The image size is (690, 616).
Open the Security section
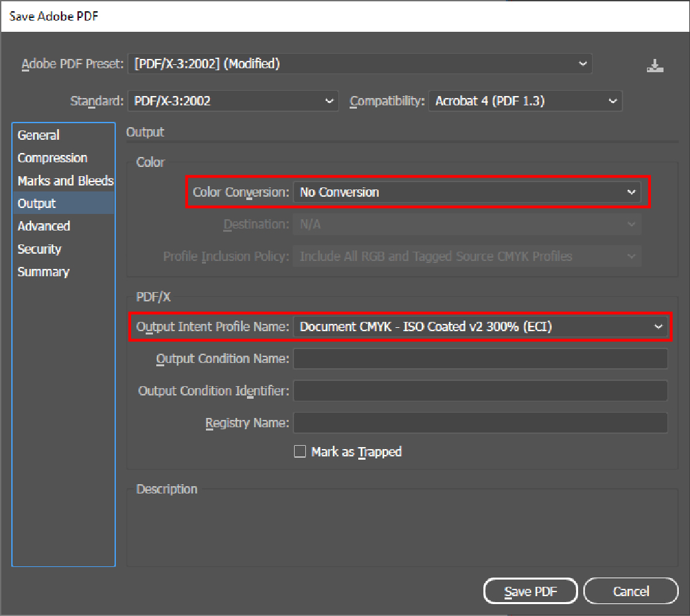click(40, 249)
